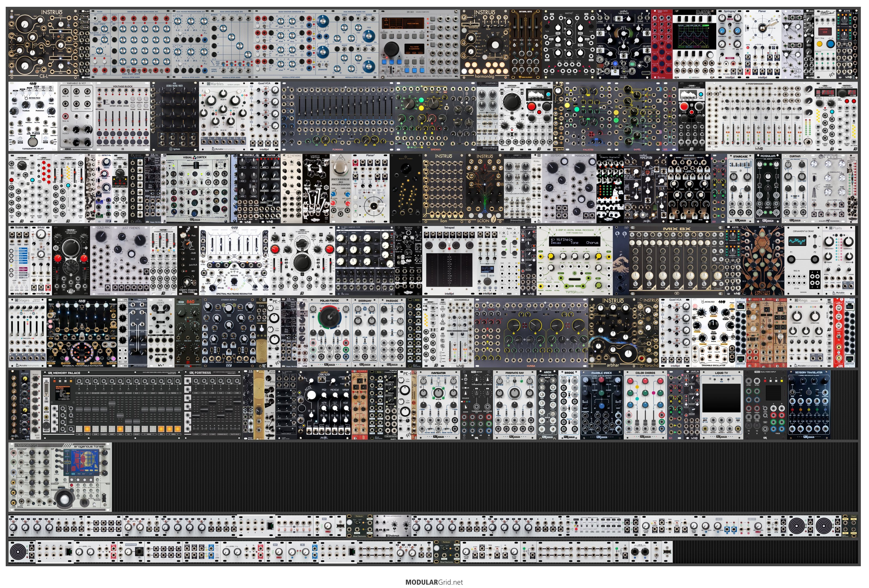Image resolution: width=869 pixels, height=588 pixels.
Task: Click the Z-DSP Niflheim display
Action: coord(574,241)
